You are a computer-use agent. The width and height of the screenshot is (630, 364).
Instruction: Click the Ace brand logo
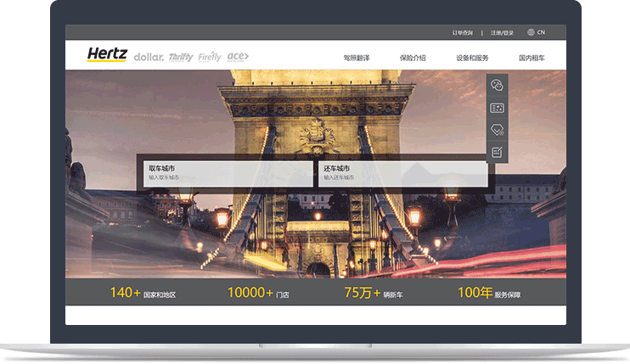[238, 56]
